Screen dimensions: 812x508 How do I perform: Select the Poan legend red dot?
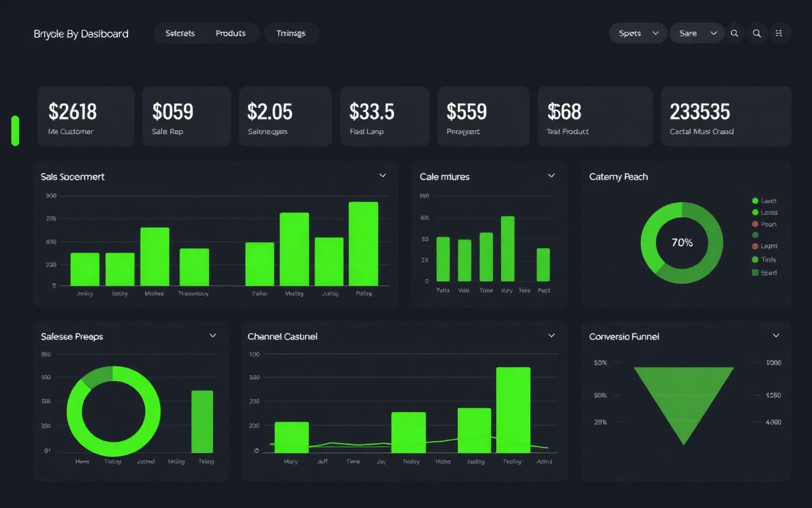click(755, 224)
